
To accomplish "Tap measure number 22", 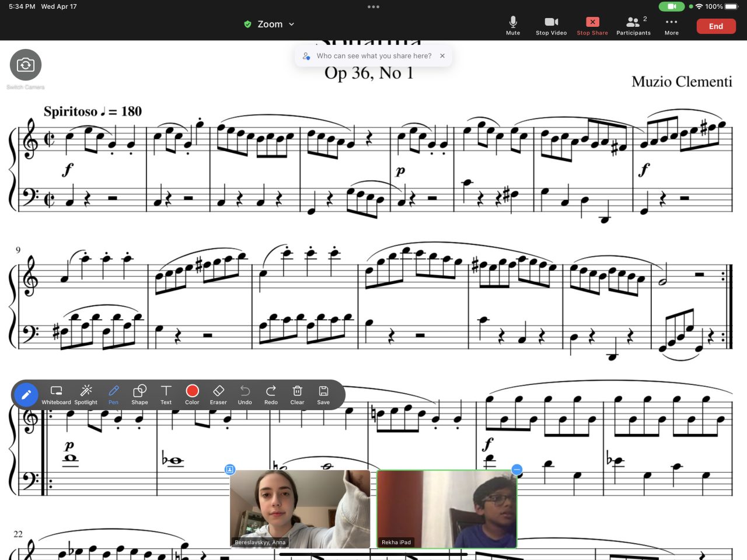I will pos(18,534).
